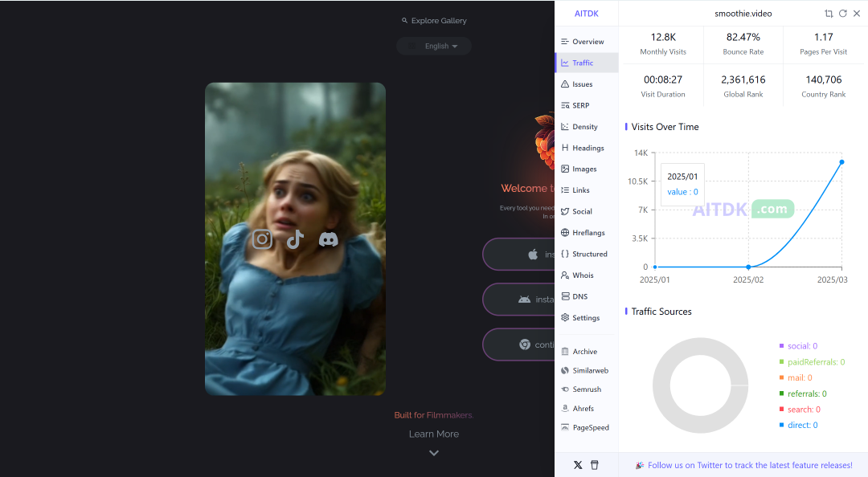Click the Traffic Sources donut chart
Image resolution: width=868 pixels, height=477 pixels.
(700, 385)
